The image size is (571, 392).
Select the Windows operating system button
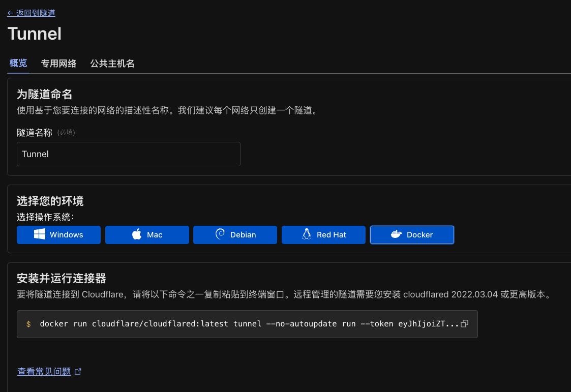(x=58, y=235)
